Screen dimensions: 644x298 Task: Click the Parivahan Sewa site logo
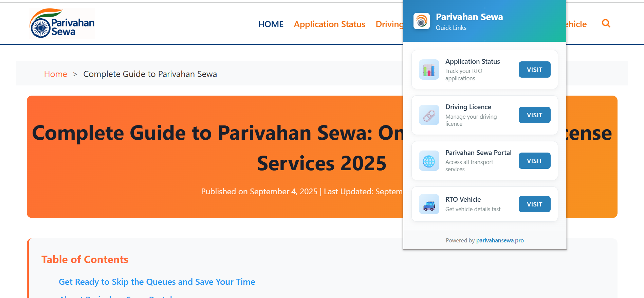62,23
